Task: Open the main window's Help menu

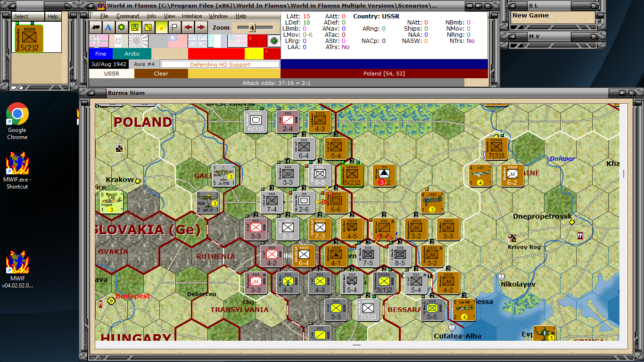Action: [241, 16]
